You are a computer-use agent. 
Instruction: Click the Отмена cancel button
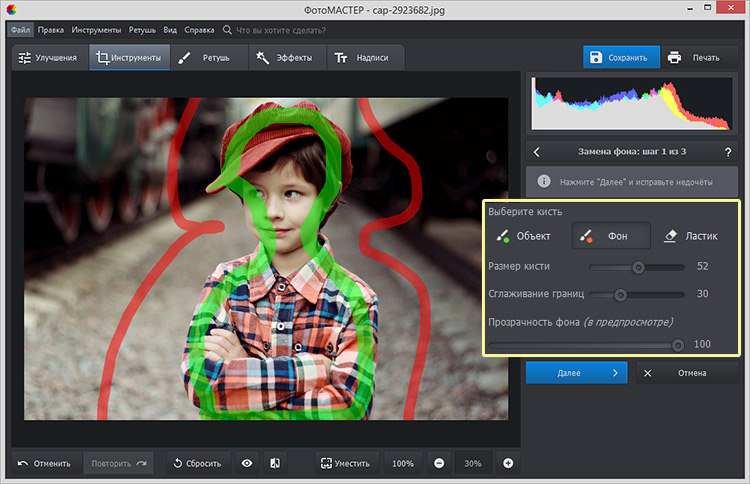685,373
